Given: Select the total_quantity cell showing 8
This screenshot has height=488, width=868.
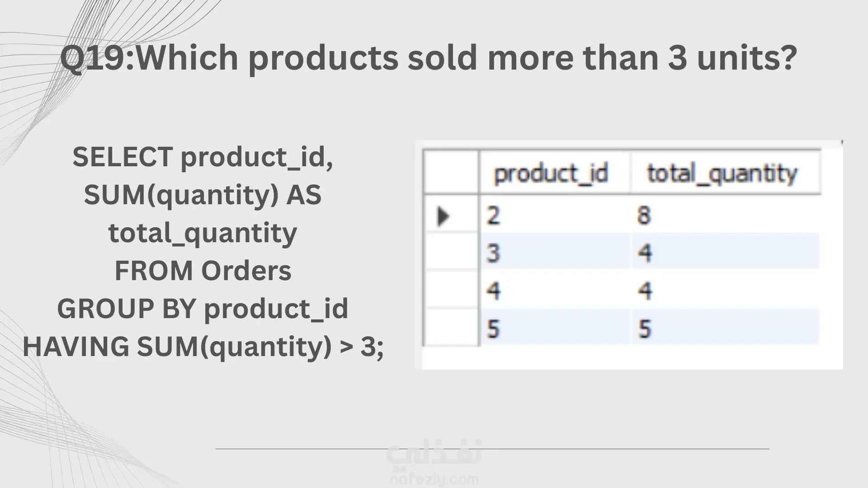Looking at the screenshot, I should point(725,215).
